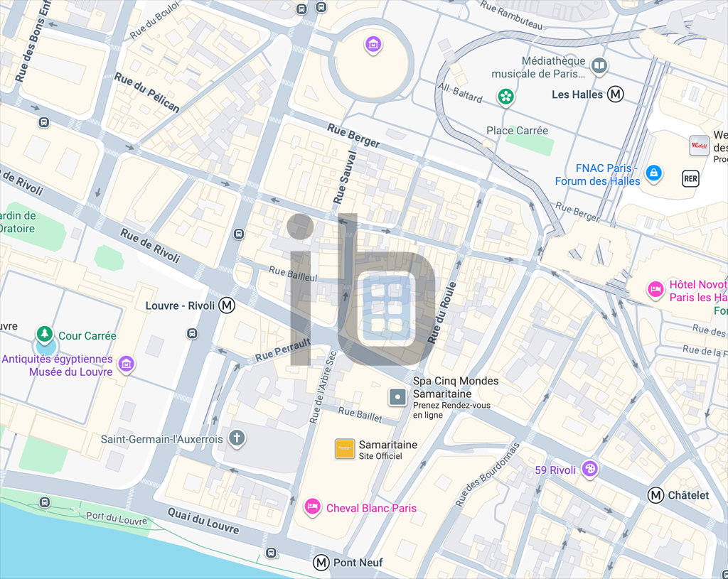
Task: Select the central building watermark marker
Action: 388,305
